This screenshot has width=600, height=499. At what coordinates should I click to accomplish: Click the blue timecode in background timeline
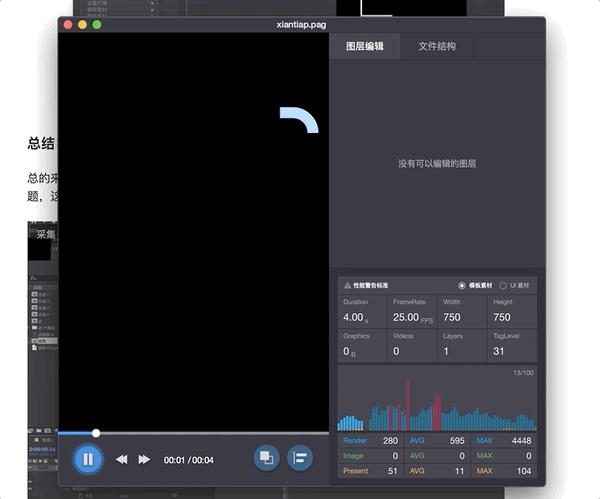(42, 449)
